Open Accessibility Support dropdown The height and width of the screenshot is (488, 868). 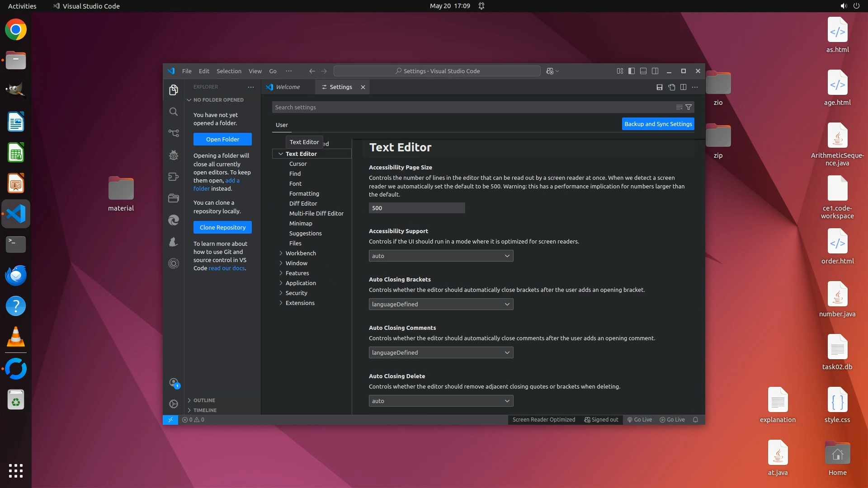(x=441, y=256)
